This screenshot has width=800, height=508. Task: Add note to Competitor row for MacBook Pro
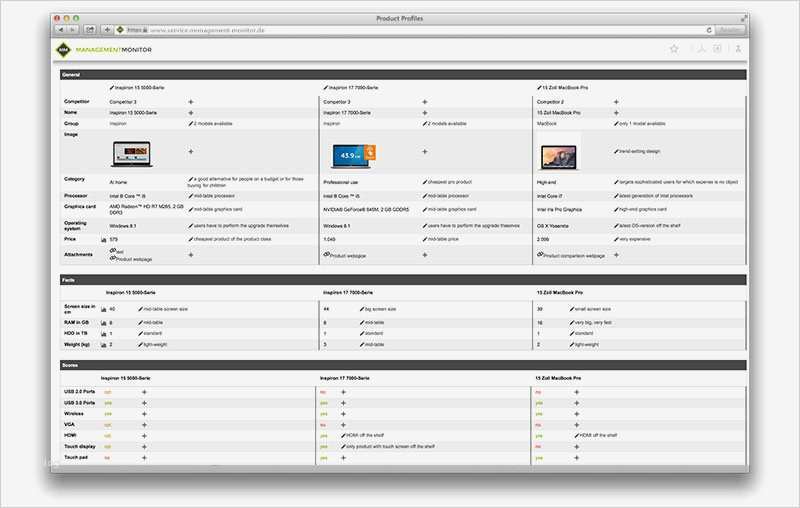616,102
